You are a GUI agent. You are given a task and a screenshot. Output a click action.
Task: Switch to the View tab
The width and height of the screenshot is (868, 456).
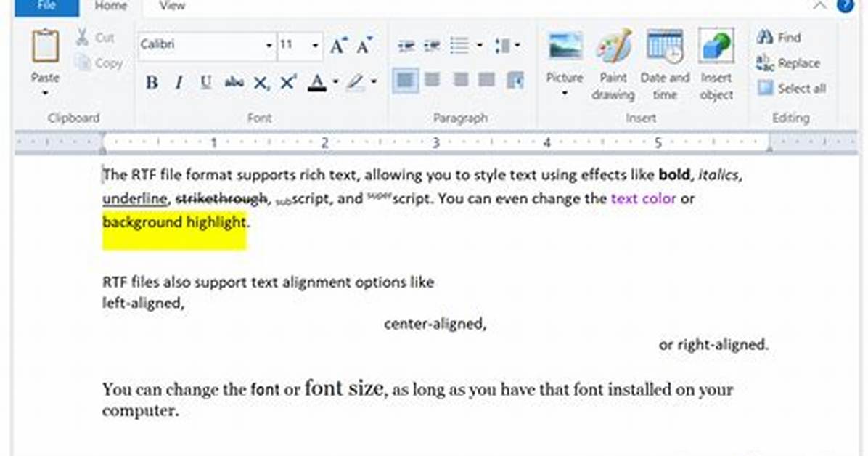[x=172, y=7]
